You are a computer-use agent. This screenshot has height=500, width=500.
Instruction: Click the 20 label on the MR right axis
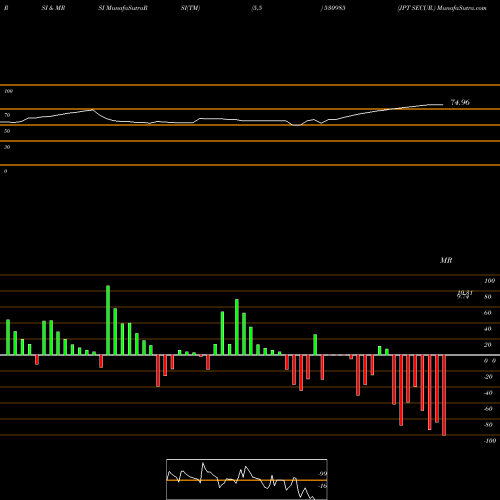[x=488, y=345]
